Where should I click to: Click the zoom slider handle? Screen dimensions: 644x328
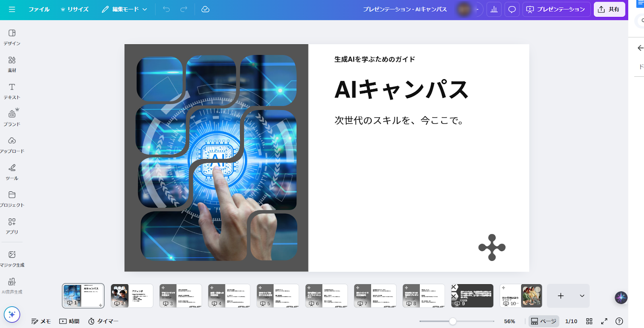[x=453, y=321]
